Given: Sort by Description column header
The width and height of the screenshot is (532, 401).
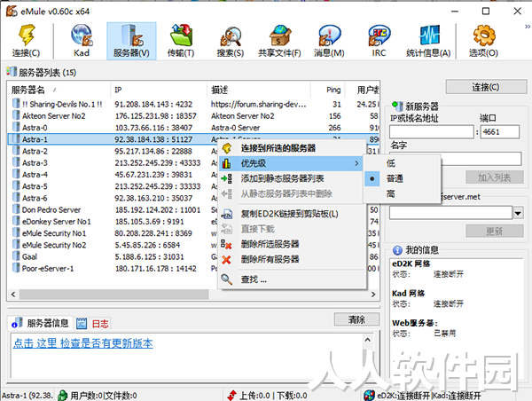Looking at the screenshot, I should tap(259, 90).
